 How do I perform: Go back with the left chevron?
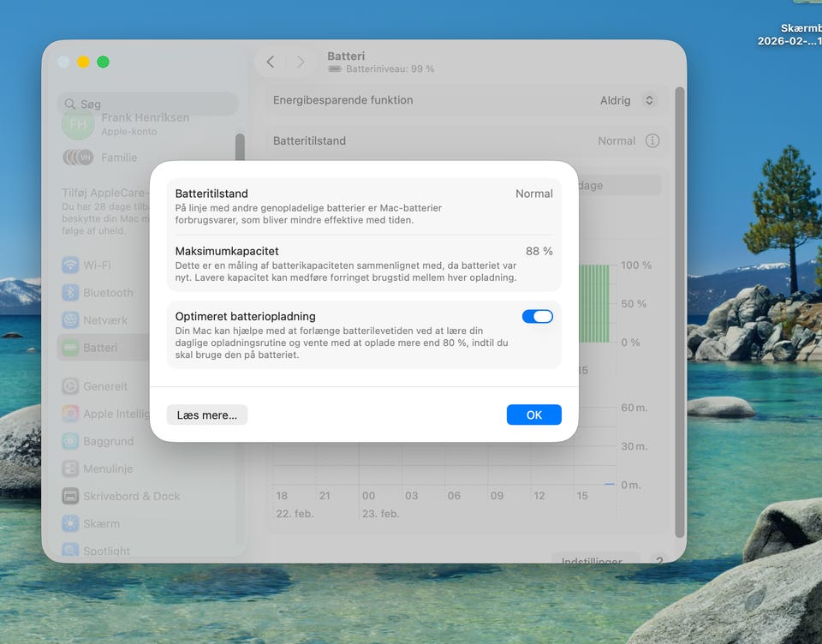tap(271, 62)
